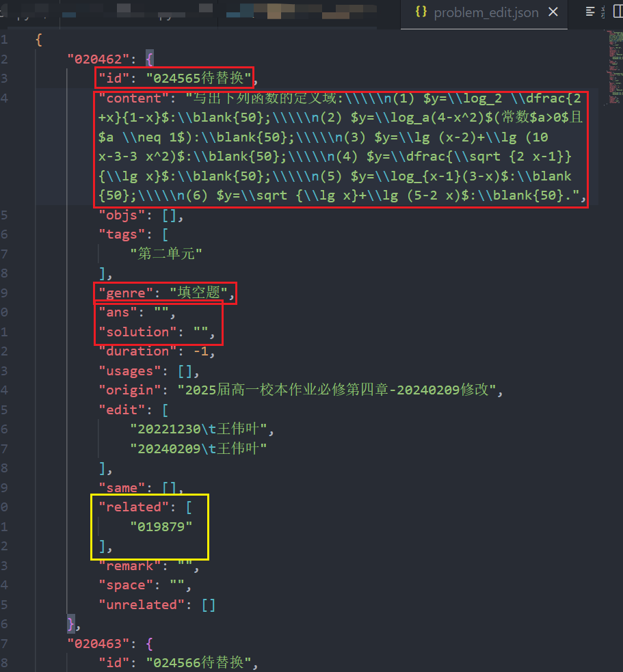Close the problem_edit.json tab
This screenshot has height=672, width=623.
coord(553,12)
